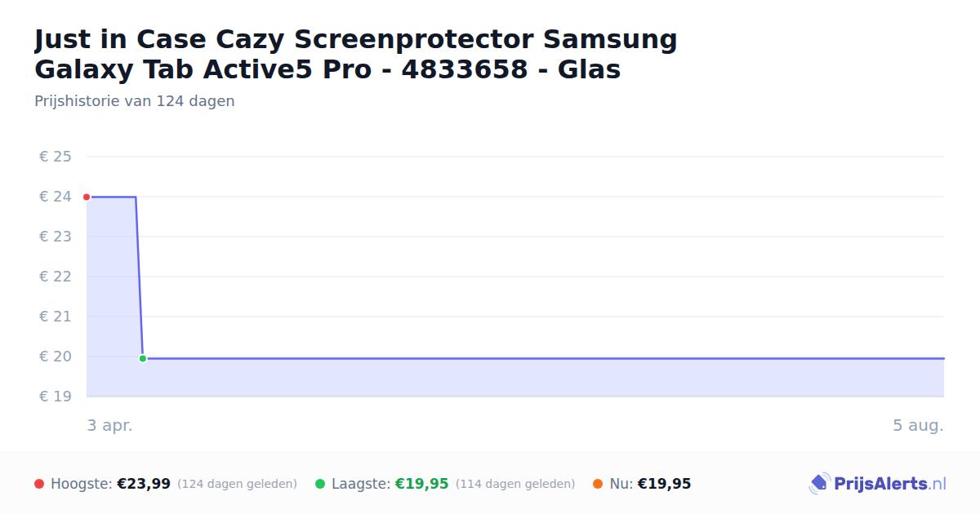980x514 pixels.
Task: Click the product title heading
Action: tap(356, 55)
